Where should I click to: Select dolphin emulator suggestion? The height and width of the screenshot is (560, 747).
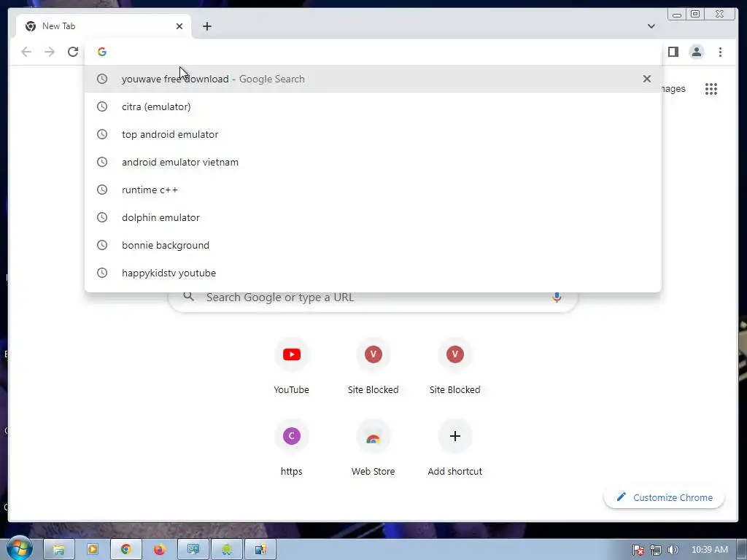click(373, 217)
